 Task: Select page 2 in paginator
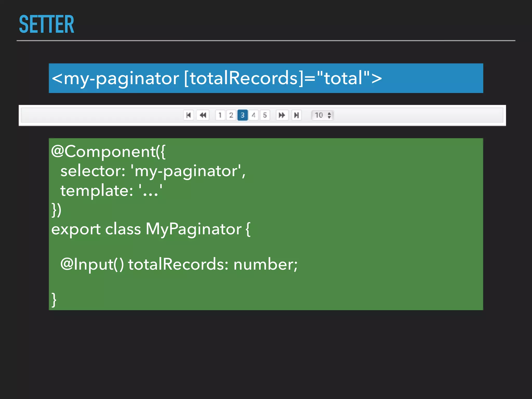click(x=231, y=115)
